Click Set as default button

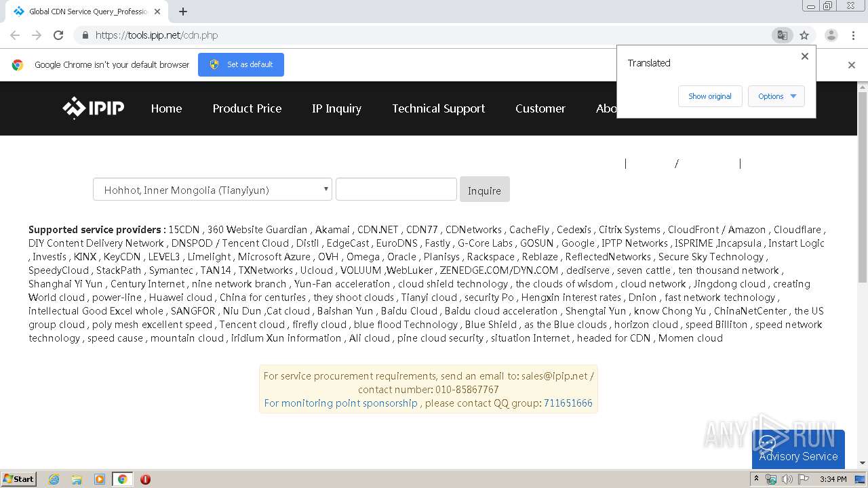click(241, 64)
